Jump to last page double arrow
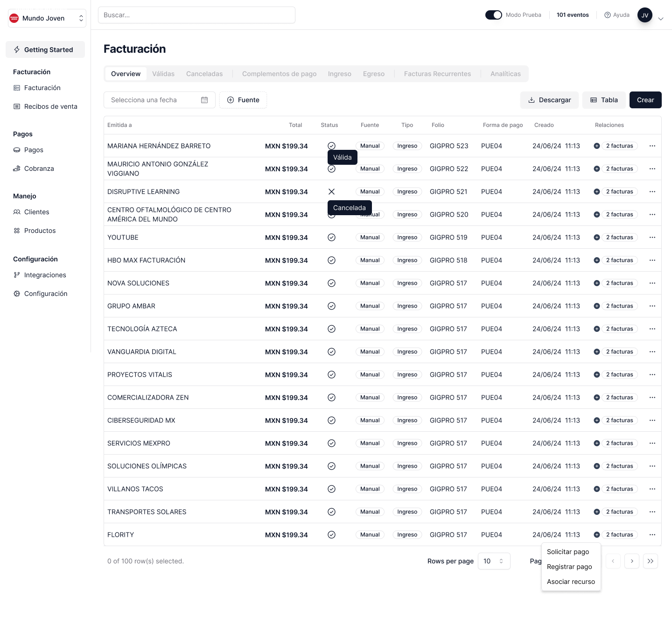Screen dimensions: 672x639 (651, 561)
